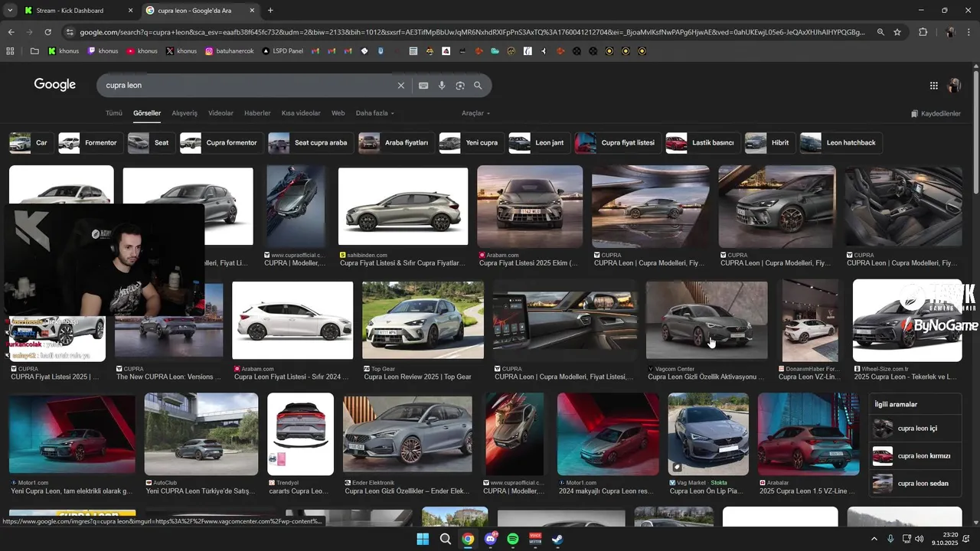This screenshot has height=551, width=980.
Task: Select the Araba fiyatları chip
Action: pos(396,143)
